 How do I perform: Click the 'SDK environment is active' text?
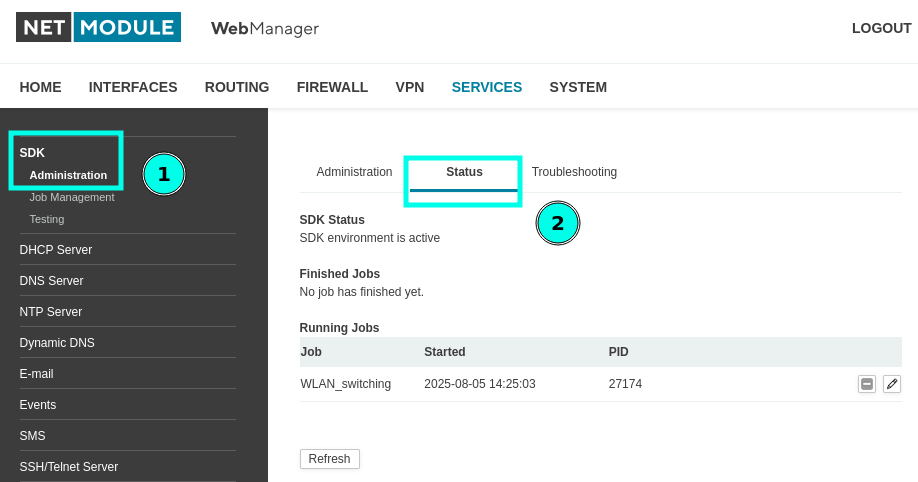pos(369,238)
